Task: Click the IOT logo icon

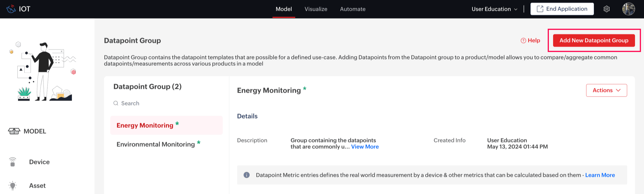Action: [11, 9]
